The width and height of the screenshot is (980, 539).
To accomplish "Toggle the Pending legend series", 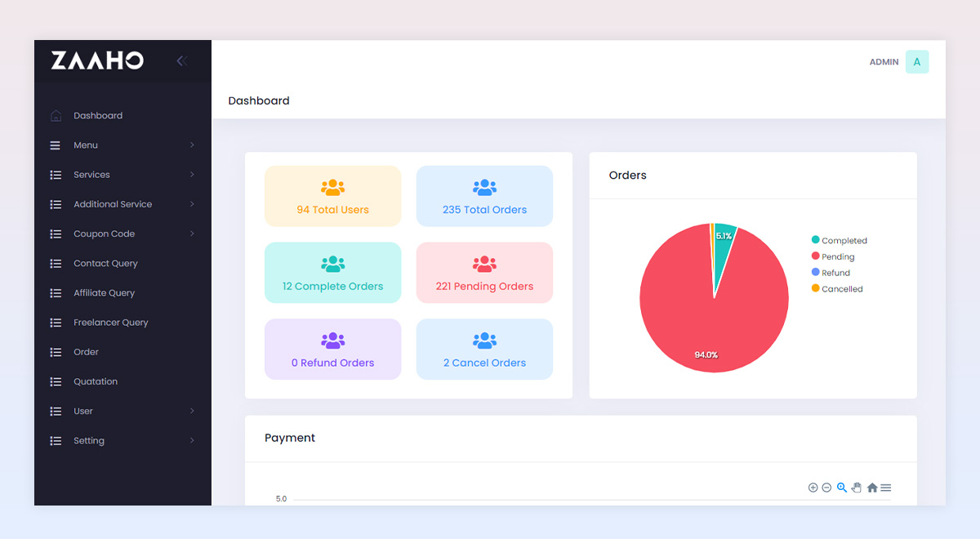I will 837,256.
